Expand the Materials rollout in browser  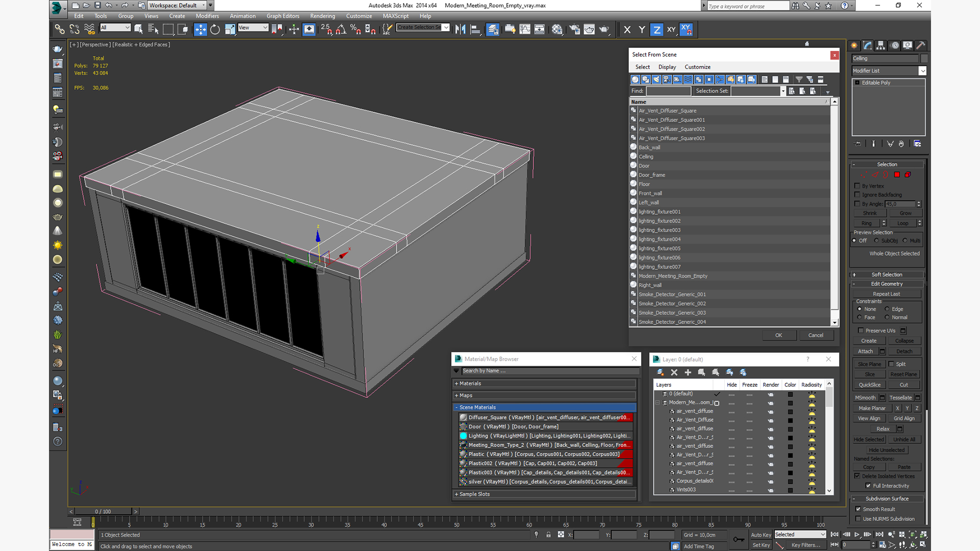coord(470,384)
